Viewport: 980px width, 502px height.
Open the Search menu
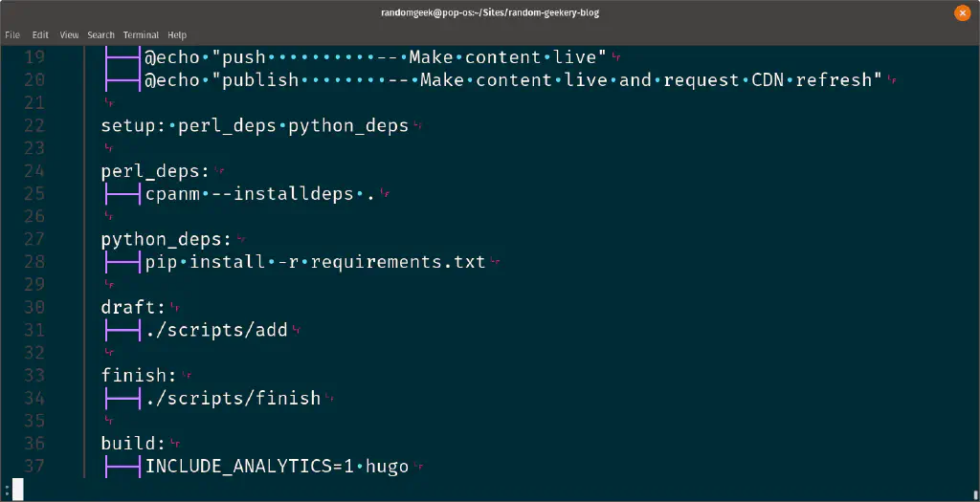tap(100, 34)
